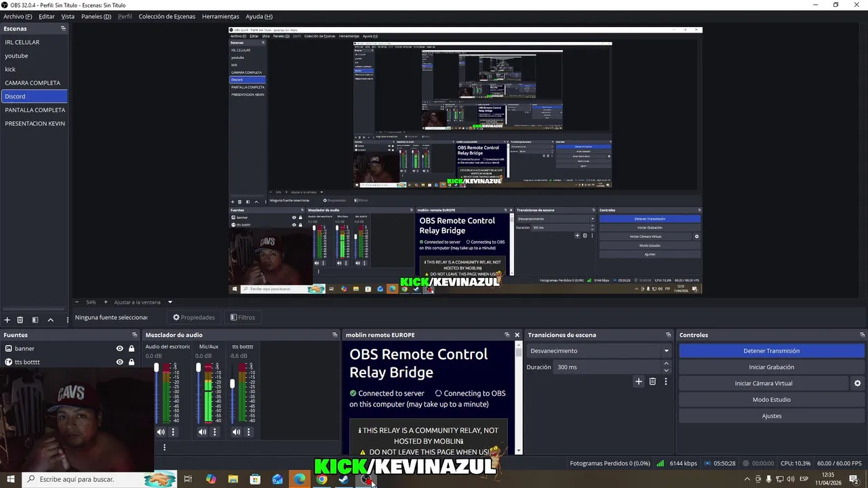
Task: Unlock the banner source
Action: pos(132,348)
